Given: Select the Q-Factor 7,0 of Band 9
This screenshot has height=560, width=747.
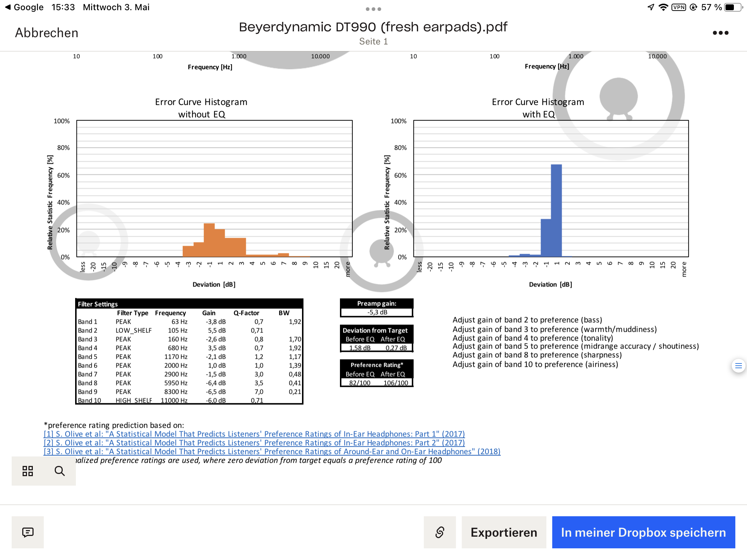Looking at the screenshot, I should click(259, 392).
